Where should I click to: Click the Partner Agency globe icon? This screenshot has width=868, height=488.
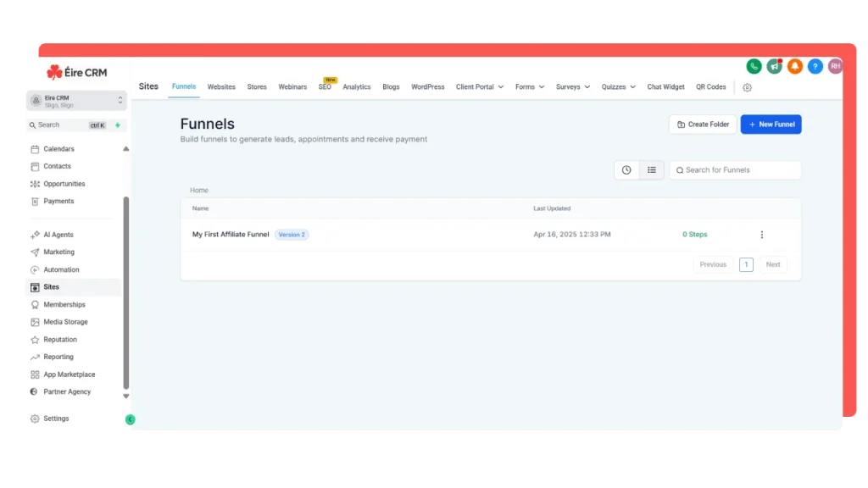coord(34,391)
